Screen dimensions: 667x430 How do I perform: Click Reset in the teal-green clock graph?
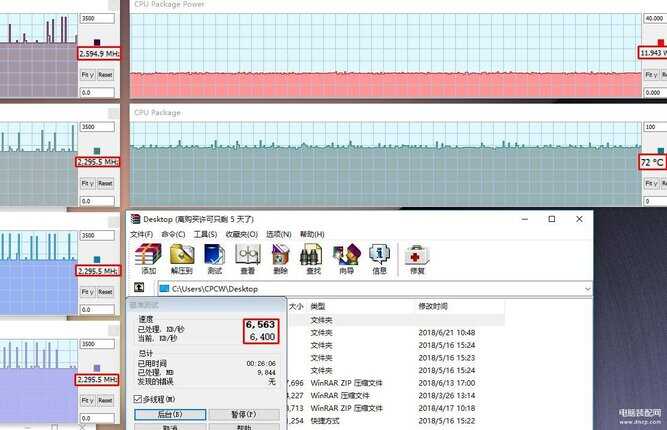click(x=105, y=183)
